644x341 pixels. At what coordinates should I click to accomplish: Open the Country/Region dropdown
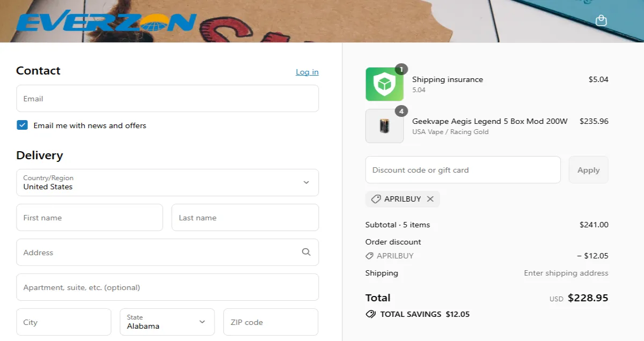coord(167,182)
